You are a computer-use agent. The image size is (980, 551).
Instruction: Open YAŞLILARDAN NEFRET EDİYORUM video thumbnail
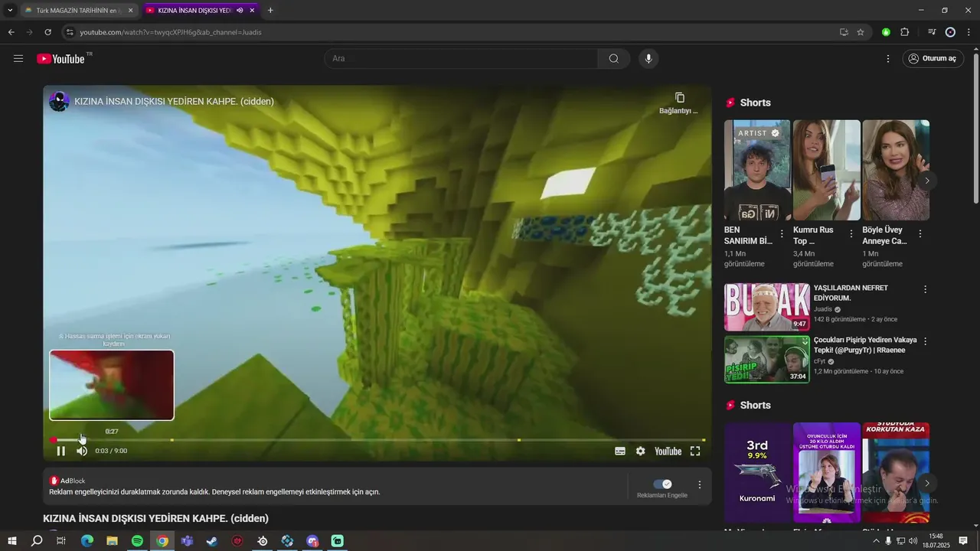coord(767,307)
